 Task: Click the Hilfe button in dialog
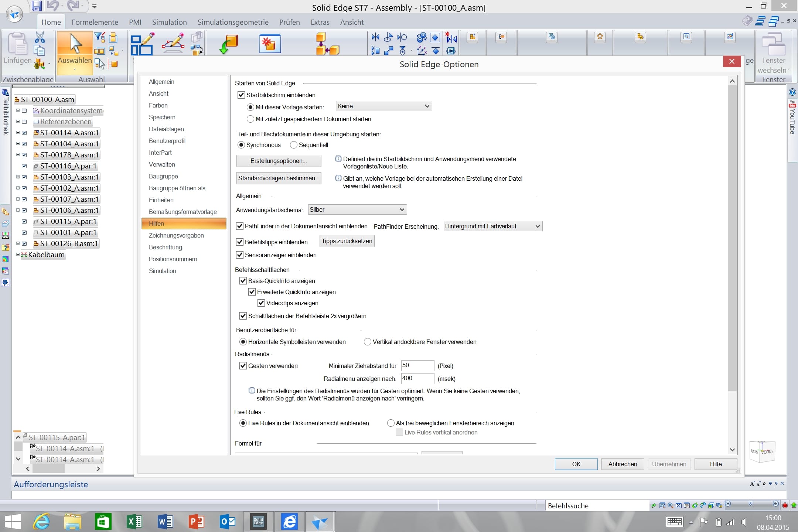point(716,464)
